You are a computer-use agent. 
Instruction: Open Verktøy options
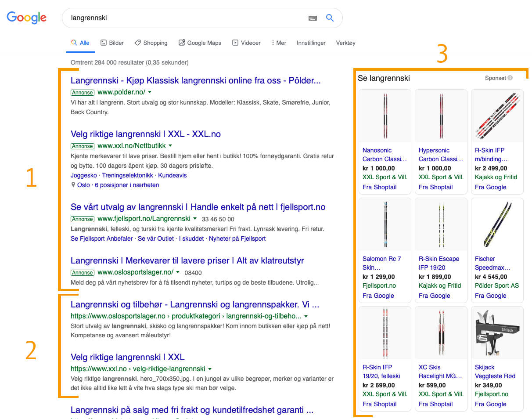(x=345, y=43)
